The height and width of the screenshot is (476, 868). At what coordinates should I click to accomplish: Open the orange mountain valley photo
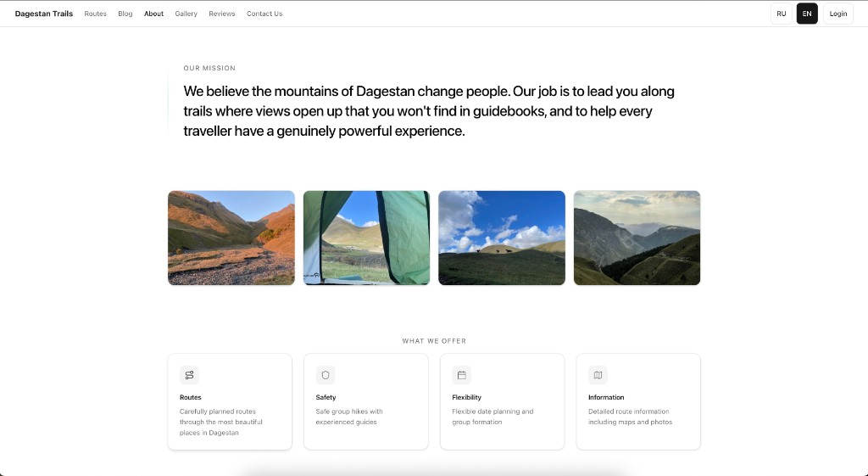231,238
